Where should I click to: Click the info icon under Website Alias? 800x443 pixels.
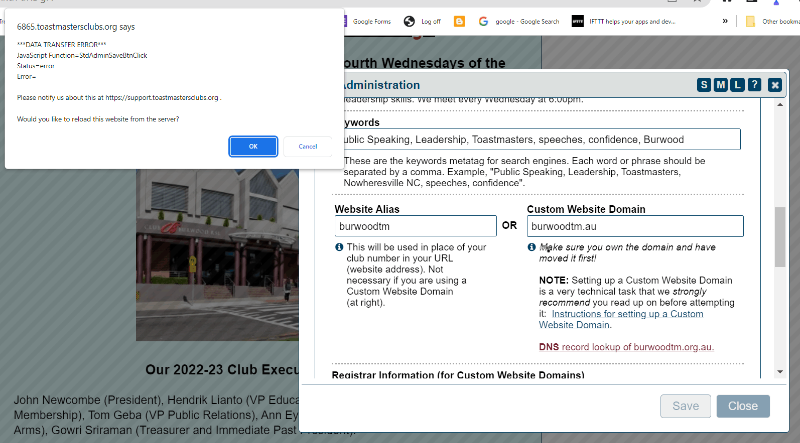coord(339,247)
